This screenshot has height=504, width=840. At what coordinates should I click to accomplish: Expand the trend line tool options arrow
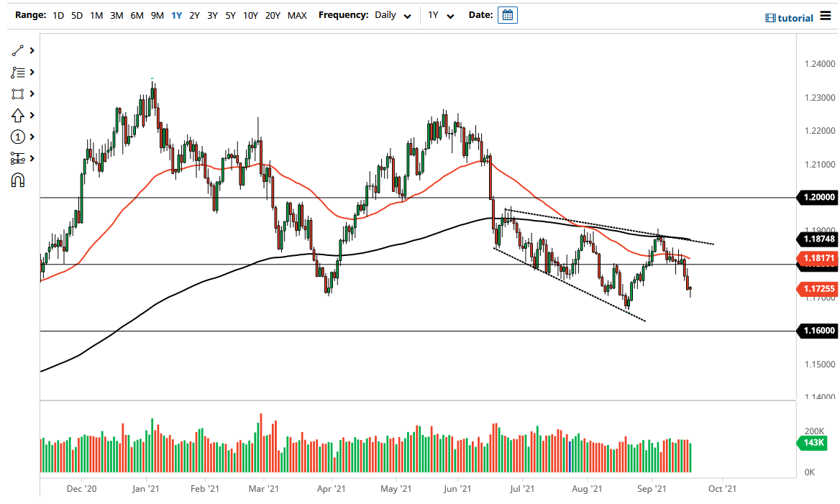tap(32, 51)
